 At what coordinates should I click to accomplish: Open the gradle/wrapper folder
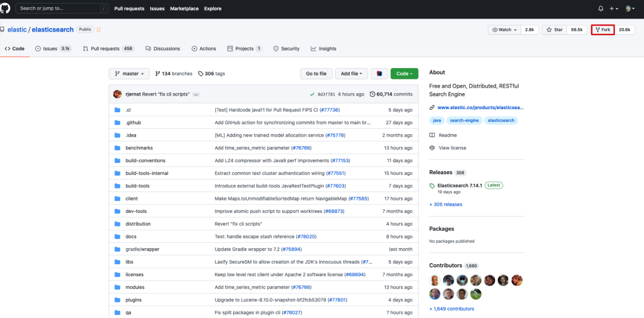click(143, 249)
